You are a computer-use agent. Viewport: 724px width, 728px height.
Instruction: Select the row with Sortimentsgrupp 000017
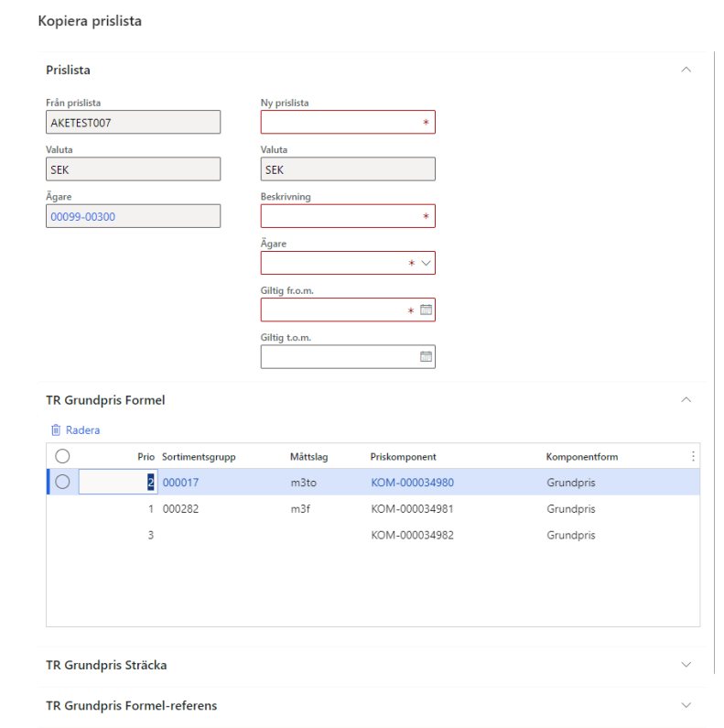coord(63,483)
